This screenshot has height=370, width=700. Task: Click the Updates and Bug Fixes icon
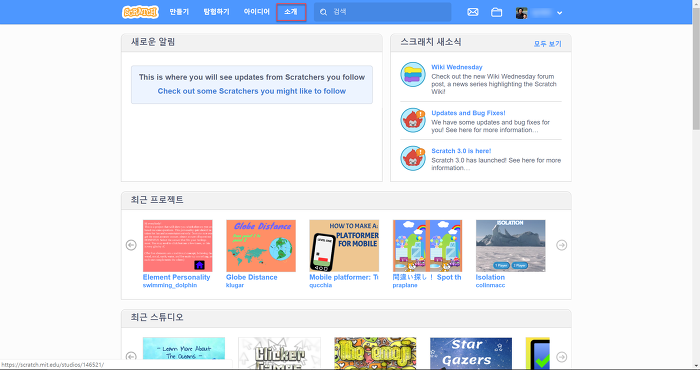click(413, 120)
